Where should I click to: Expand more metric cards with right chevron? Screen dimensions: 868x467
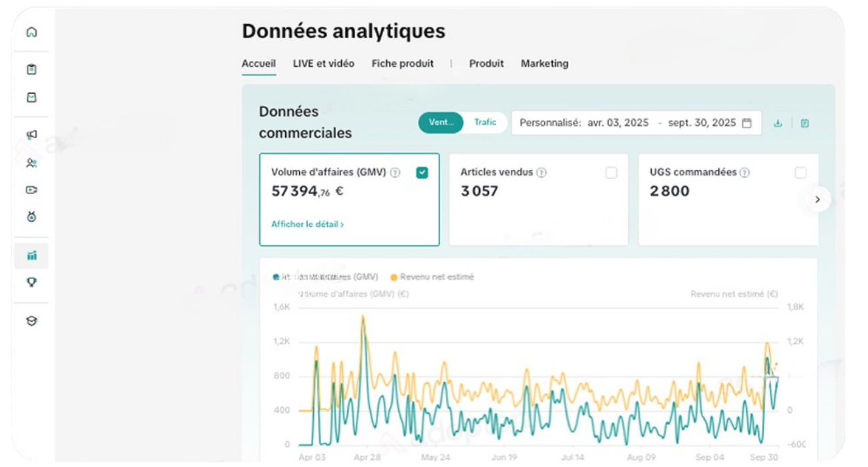(817, 199)
